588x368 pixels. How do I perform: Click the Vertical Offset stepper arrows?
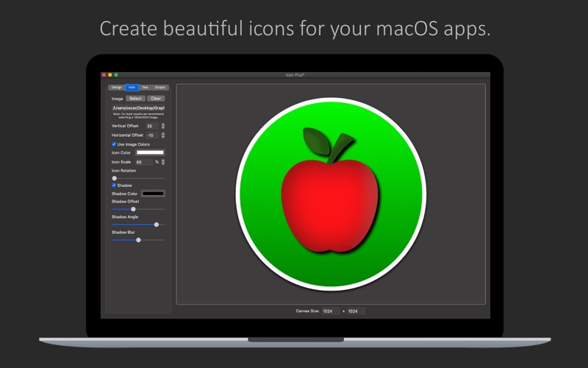tap(163, 127)
